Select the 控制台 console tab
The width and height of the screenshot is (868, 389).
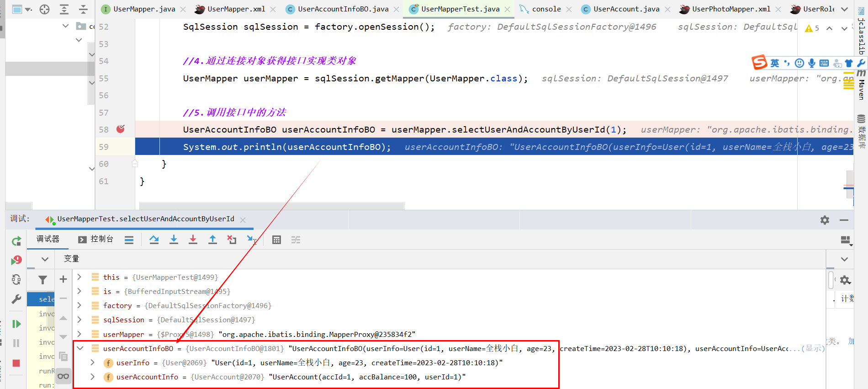(x=96, y=239)
